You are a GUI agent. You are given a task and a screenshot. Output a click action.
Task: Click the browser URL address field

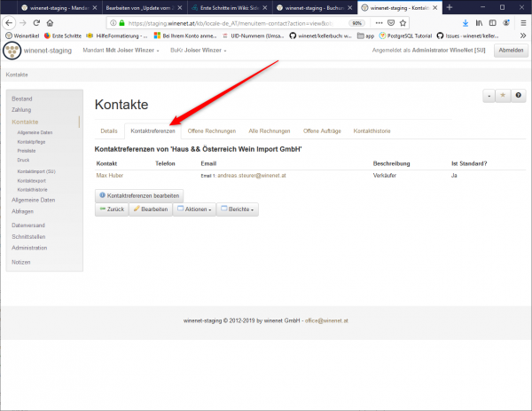click(222, 23)
